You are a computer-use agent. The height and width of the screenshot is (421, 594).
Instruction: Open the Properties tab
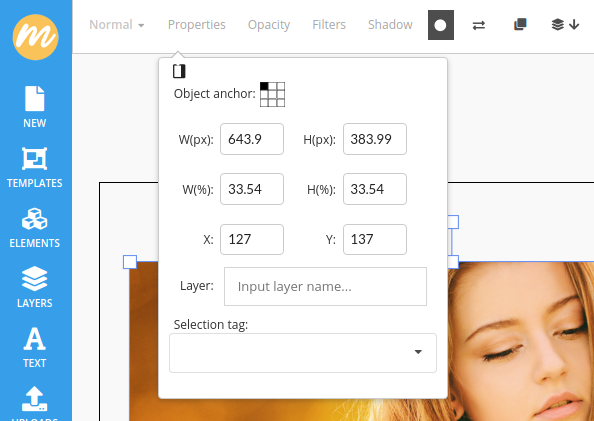(x=197, y=25)
